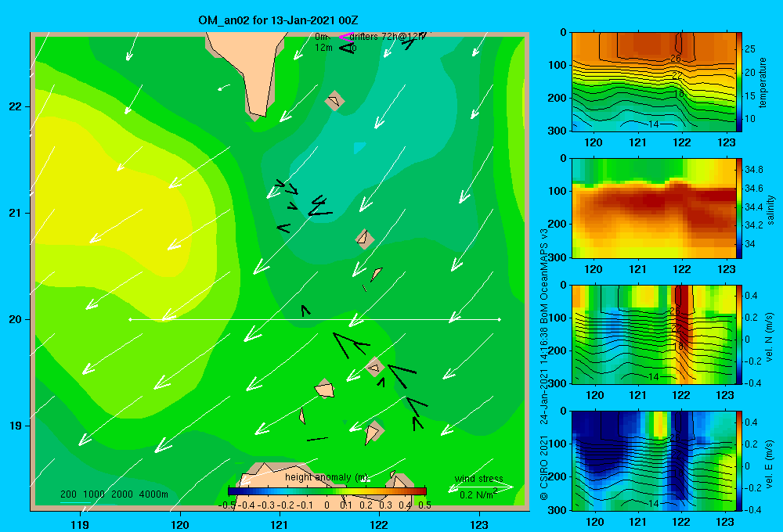Select the eastward velocity section plot
This screenshot has width=783, height=532.
(654, 461)
